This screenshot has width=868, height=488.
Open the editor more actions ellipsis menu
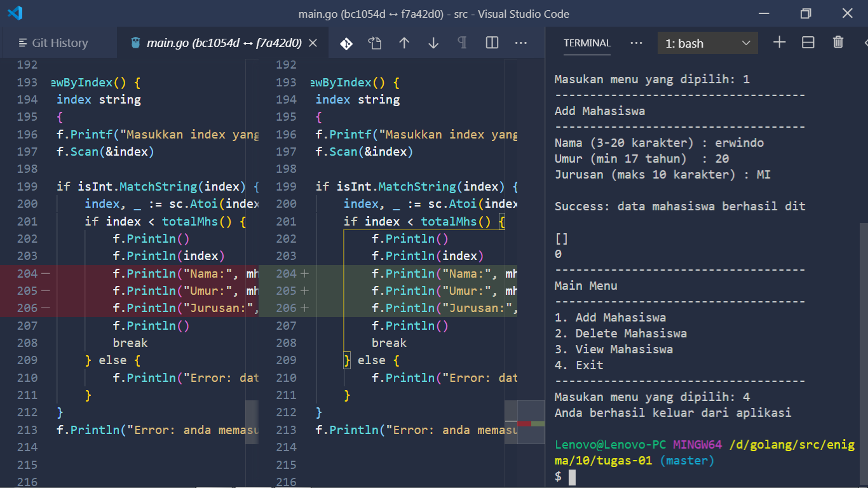[521, 43]
